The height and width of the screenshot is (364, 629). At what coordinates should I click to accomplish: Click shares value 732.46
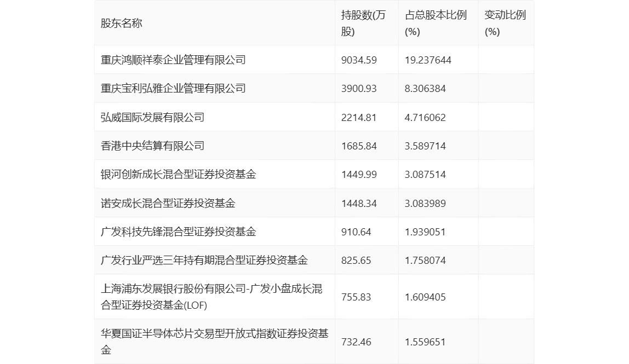(x=356, y=342)
